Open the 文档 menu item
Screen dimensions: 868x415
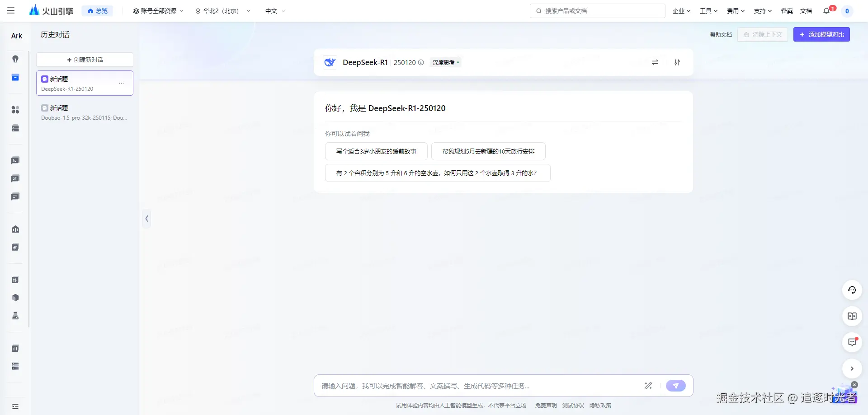click(x=806, y=11)
